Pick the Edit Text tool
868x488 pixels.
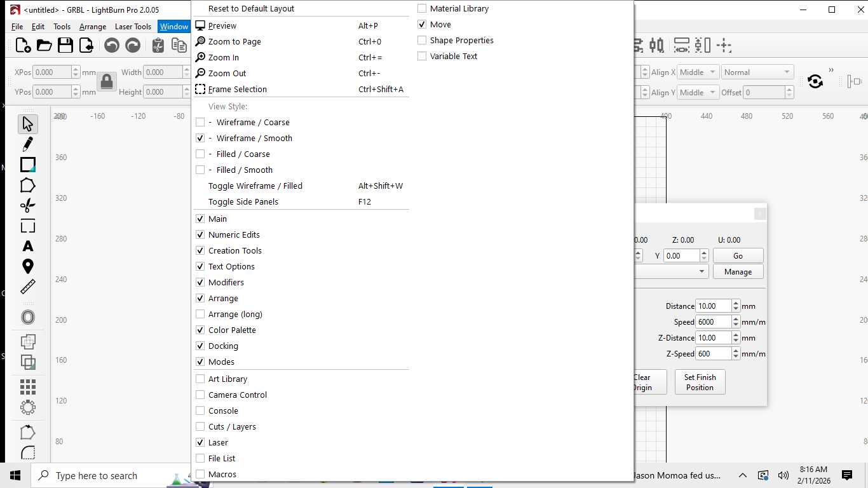click(27, 246)
